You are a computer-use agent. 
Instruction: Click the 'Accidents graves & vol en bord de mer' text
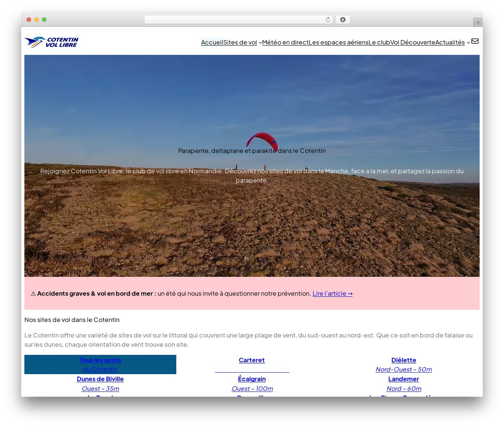[96, 293]
